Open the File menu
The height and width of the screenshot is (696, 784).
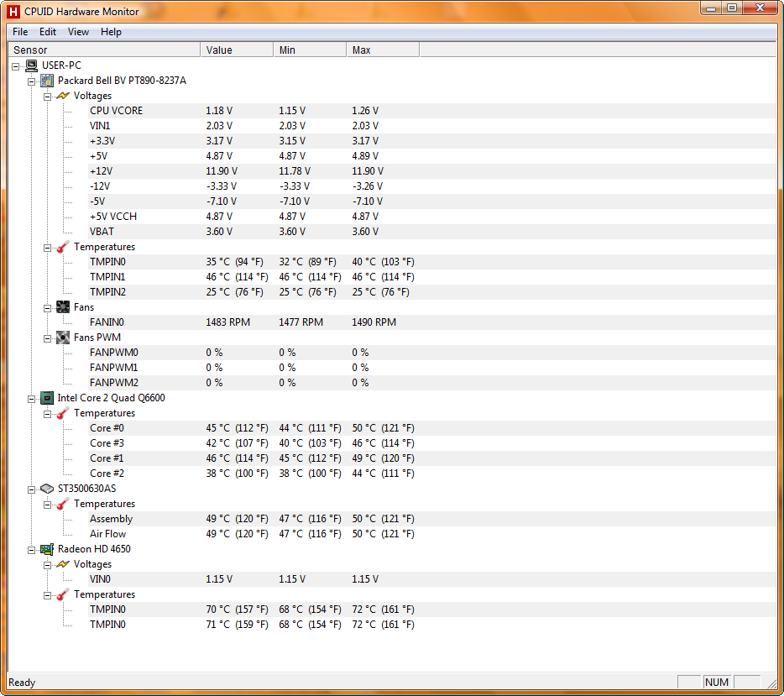coord(20,32)
